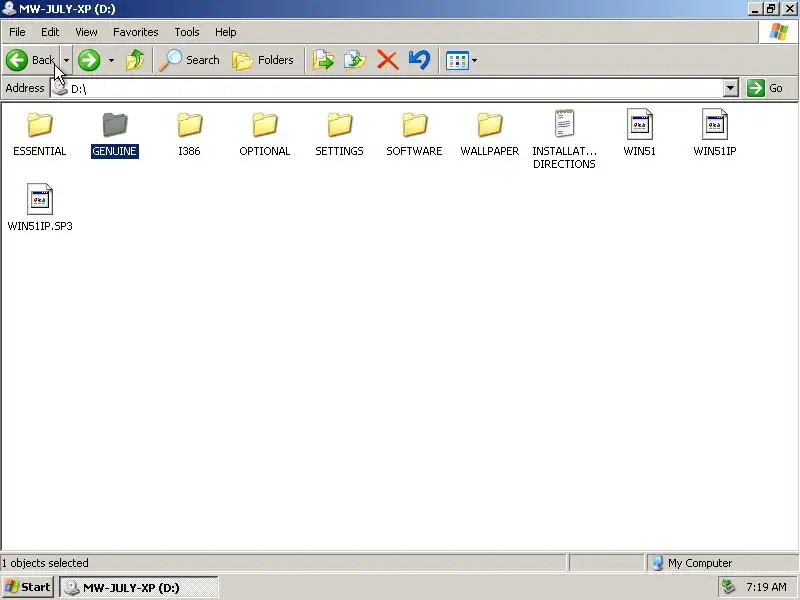This screenshot has height=600, width=800.
Task: Close the MW-JULY-XP (D:) window
Action: pyautogui.click(x=789, y=9)
